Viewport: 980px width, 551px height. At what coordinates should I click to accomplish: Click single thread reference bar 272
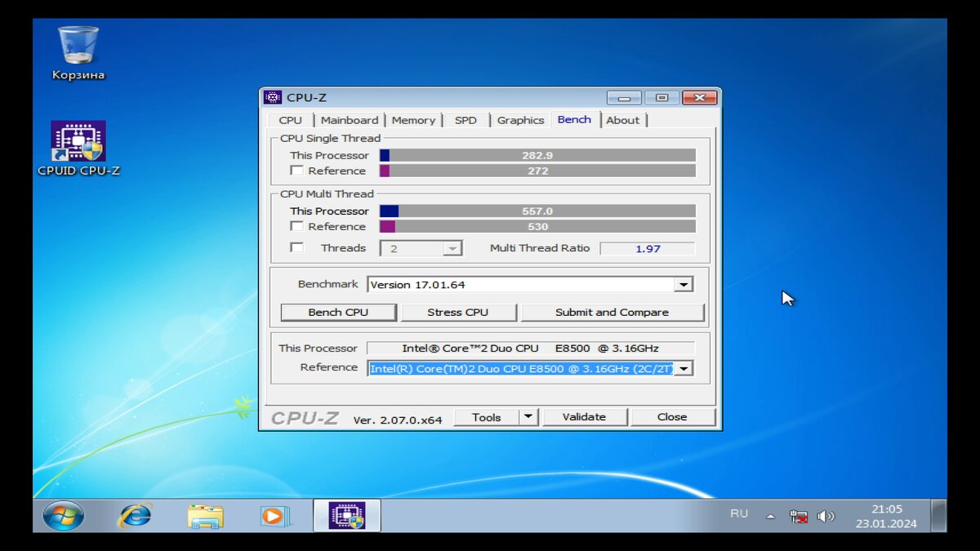click(537, 171)
